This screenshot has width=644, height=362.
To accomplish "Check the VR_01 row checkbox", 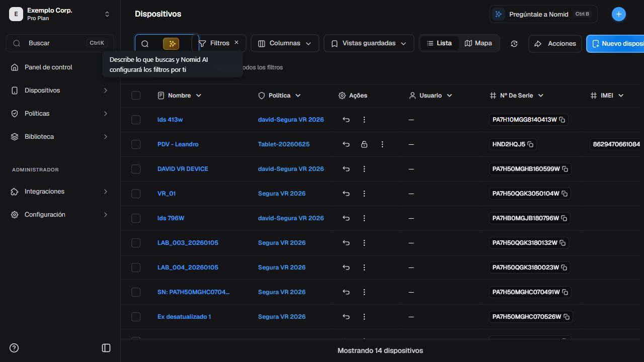I will [136, 194].
